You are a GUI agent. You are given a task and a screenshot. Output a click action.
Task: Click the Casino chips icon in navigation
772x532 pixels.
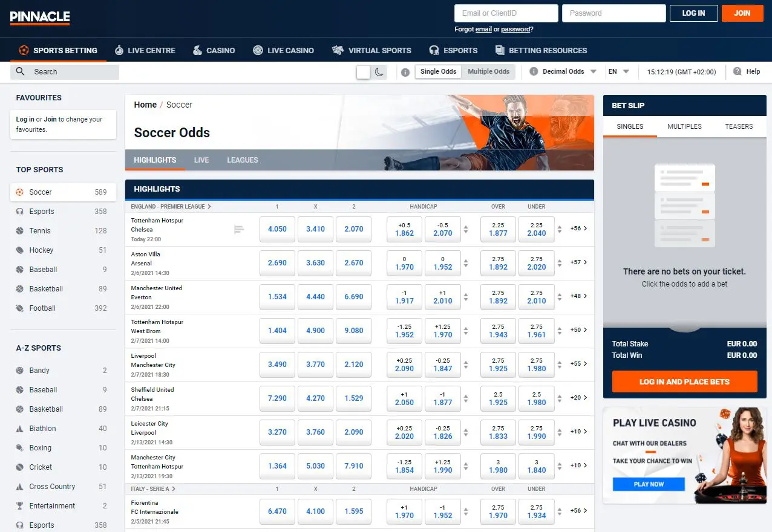click(197, 50)
